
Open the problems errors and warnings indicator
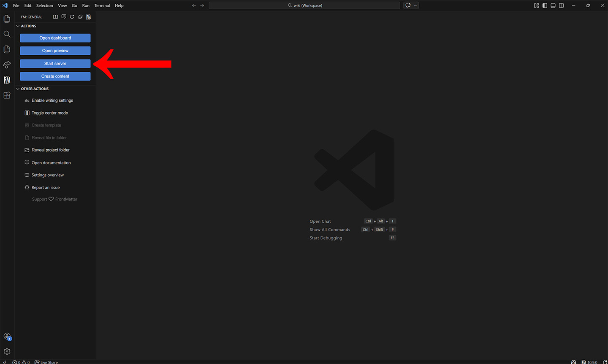[21, 362]
